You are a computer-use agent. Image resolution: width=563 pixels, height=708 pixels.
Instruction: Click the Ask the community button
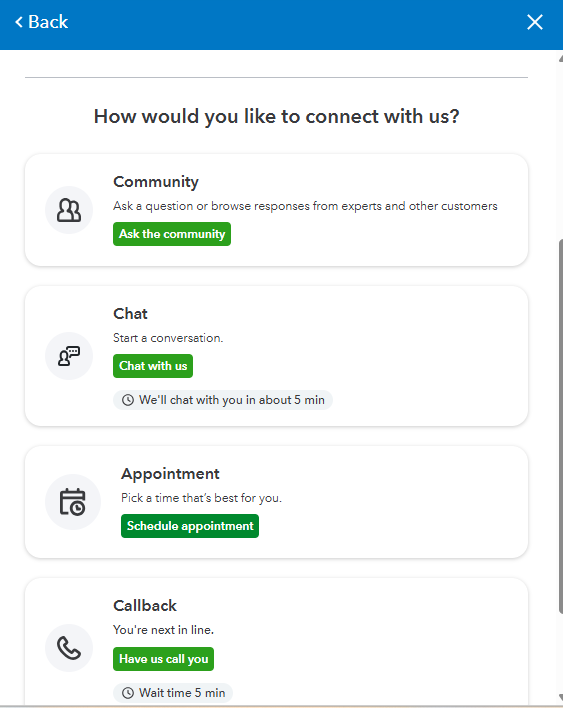(172, 234)
